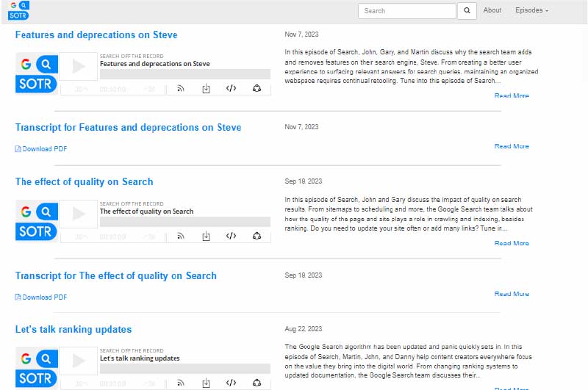This screenshot has height=390, width=588.
Task: Download ranking updates episode via player icon
Action: point(206,383)
